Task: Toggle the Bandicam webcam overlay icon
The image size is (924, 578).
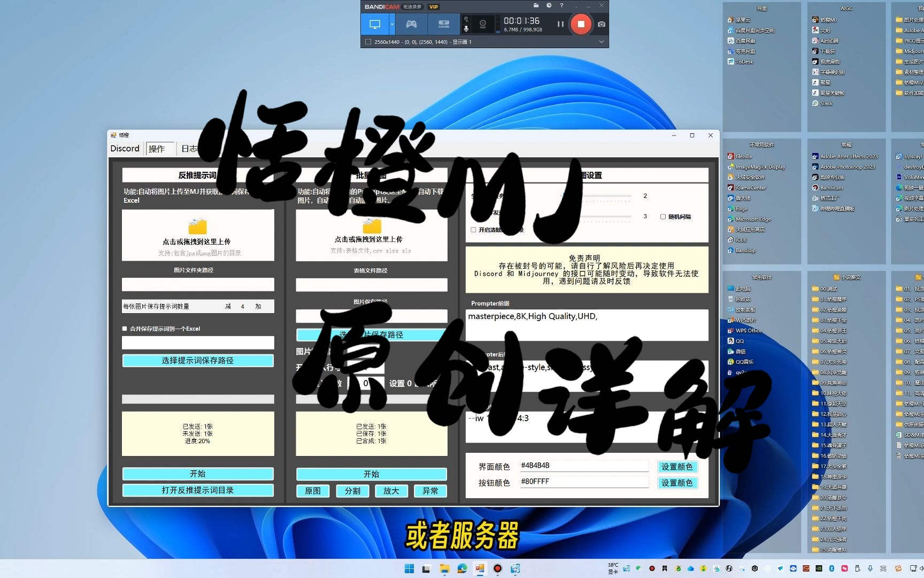Action: (483, 24)
